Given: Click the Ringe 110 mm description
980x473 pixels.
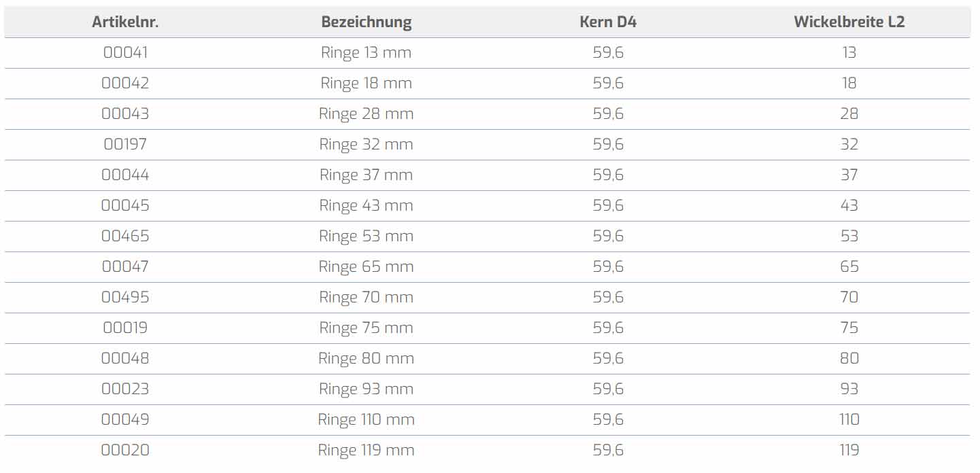Looking at the screenshot, I should [x=367, y=419].
